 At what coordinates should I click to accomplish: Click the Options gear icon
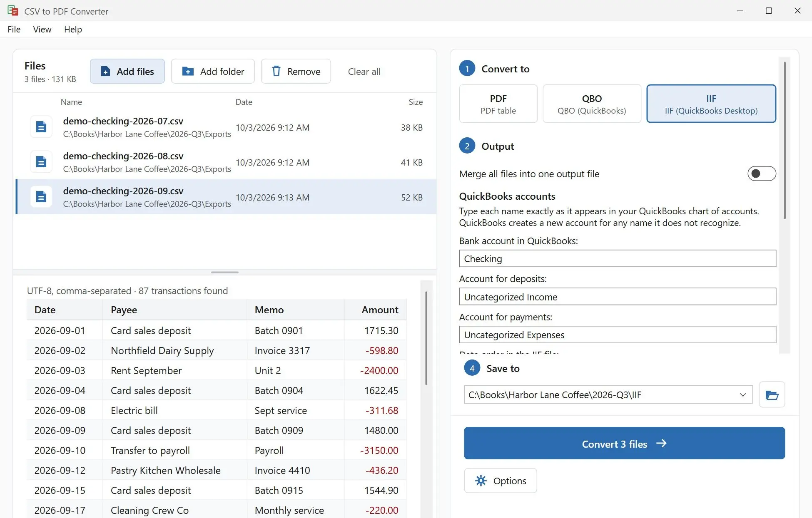point(481,481)
